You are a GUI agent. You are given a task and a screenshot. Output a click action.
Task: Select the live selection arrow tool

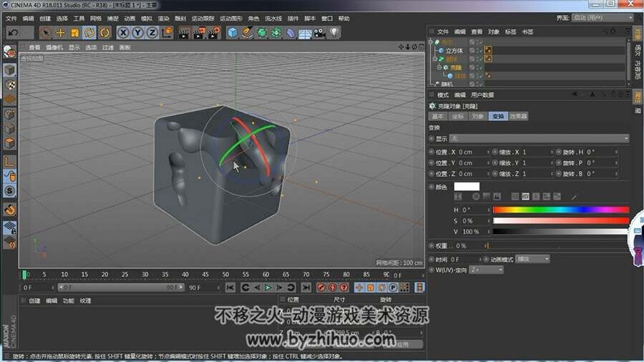[x=46, y=32]
